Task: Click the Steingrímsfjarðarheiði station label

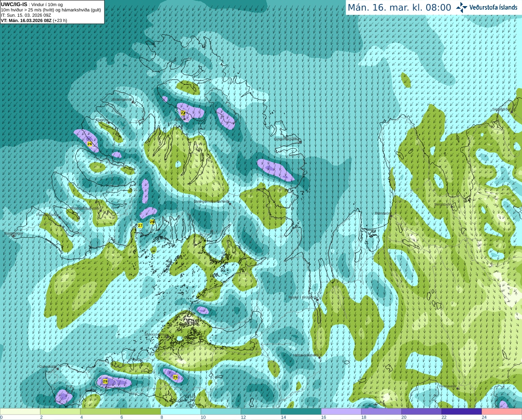Action: [211, 201]
